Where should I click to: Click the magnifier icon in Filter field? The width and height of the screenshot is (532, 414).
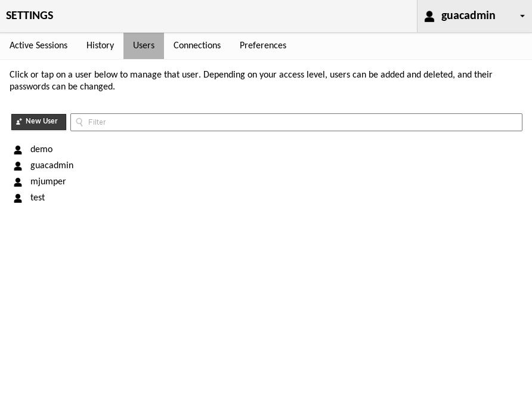tap(79, 122)
